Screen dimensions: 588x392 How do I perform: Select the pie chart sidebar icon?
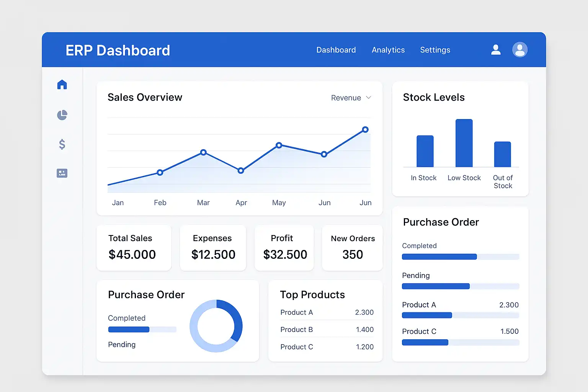point(62,115)
